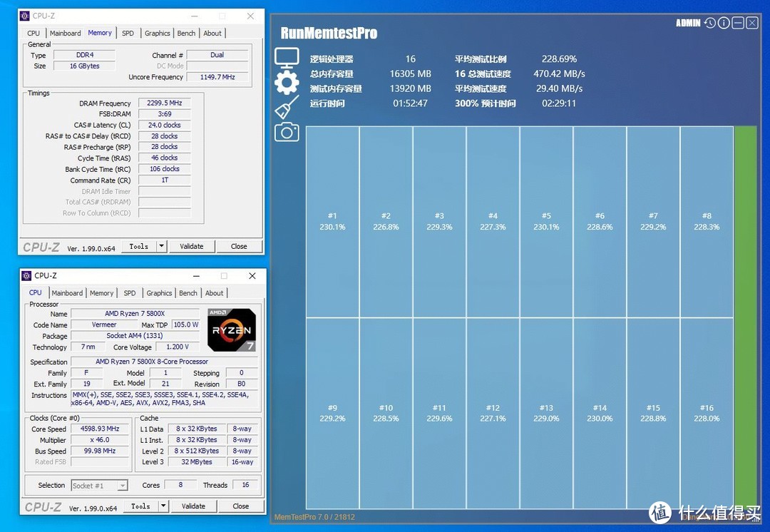The width and height of the screenshot is (770, 532).
Task: Click Close button in the CPU tab window
Action: [x=241, y=506]
